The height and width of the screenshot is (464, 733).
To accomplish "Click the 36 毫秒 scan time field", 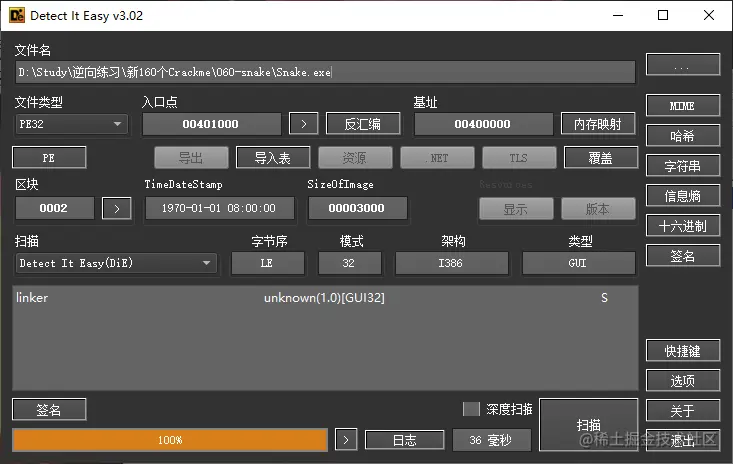I will (x=491, y=440).
